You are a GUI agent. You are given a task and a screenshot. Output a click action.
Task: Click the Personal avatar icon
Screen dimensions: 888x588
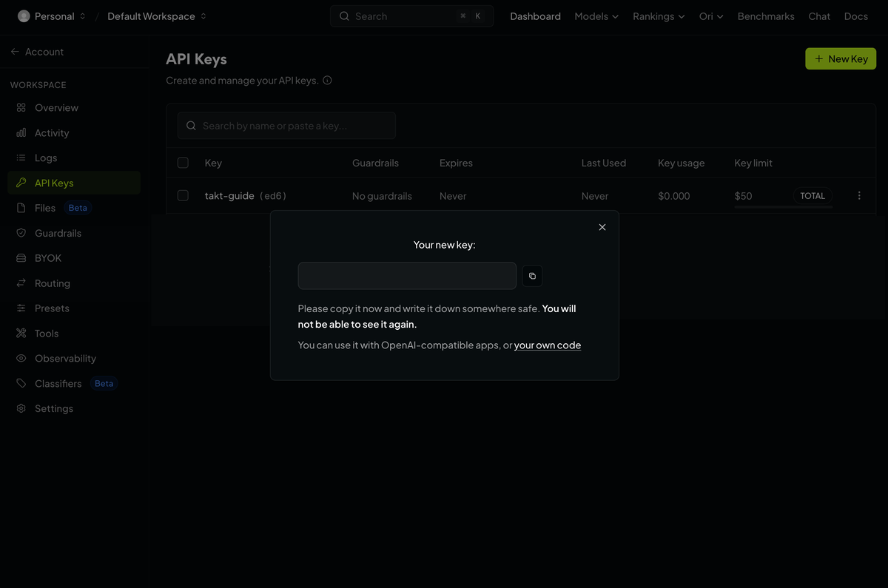tap(24, 16)
